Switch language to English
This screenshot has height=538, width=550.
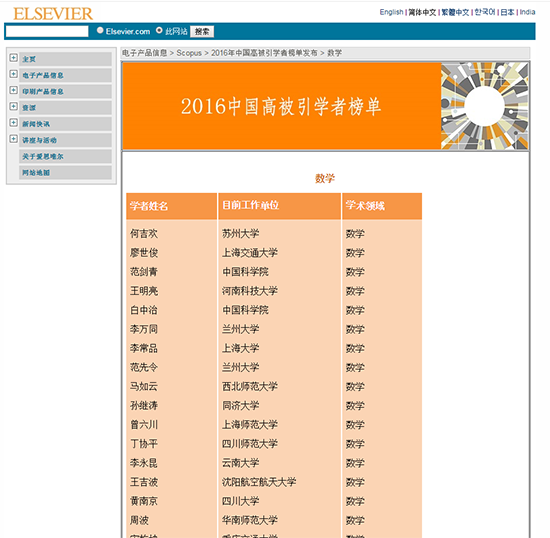click(391, 12)
